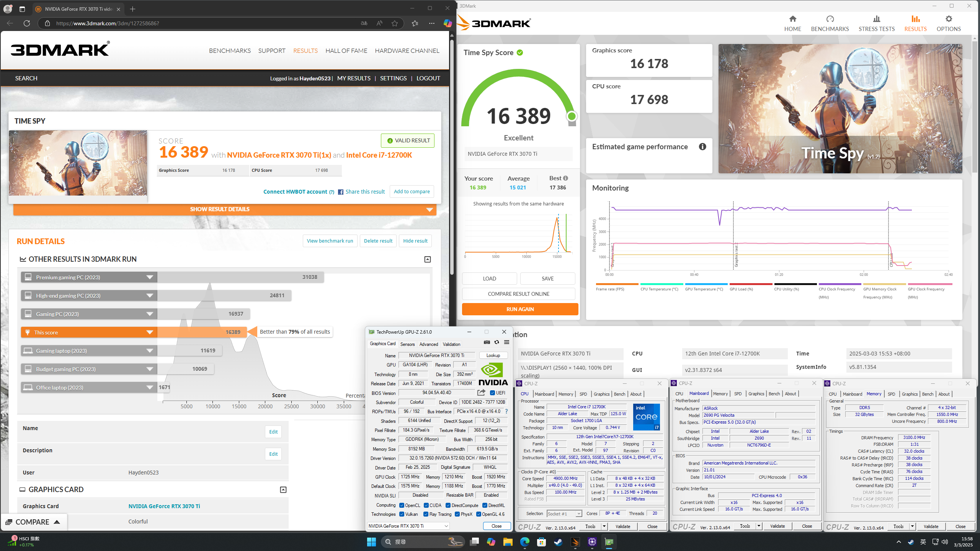Open the GPU-Z hamburger menu icon
Screen dimensions: 980x551
click(506, 342)
